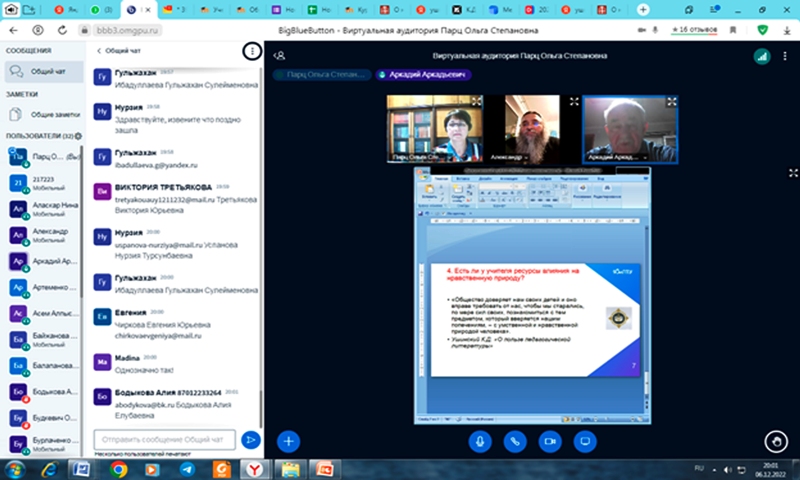The height and width of the screenshot is (480, 800).
Task: Open Общие заметки shared notes
Action: coord(43,114)
